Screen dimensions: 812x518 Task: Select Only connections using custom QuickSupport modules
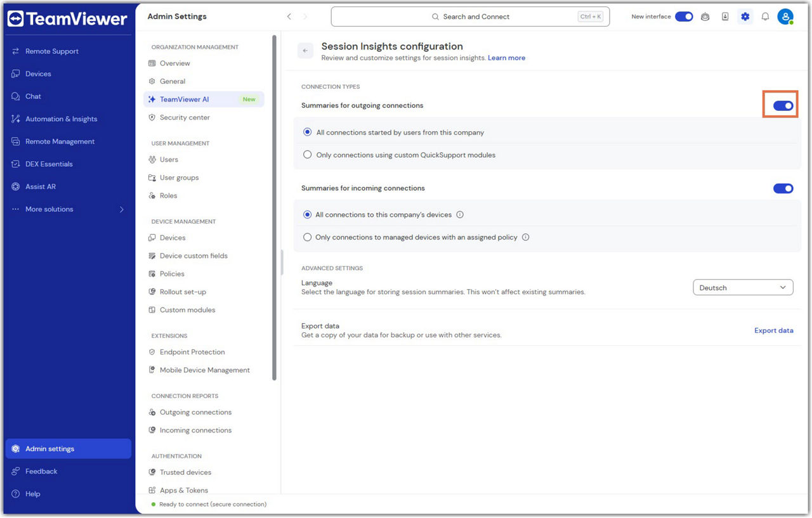[308, 155]
